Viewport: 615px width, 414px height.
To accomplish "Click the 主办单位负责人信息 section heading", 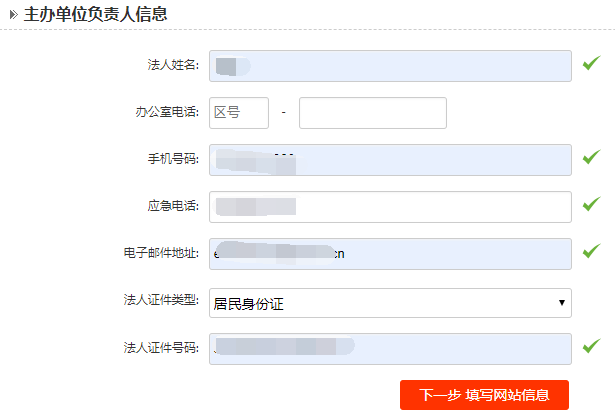I will coord(95,15).
